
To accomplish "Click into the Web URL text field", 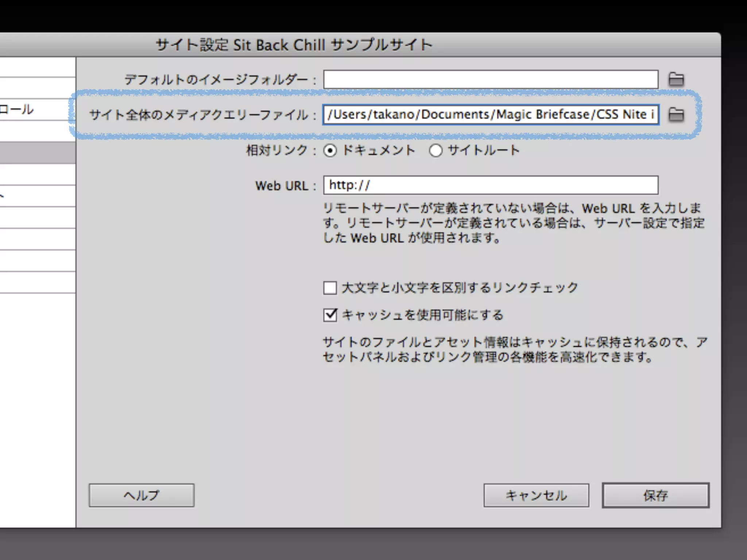I will 491,185.
